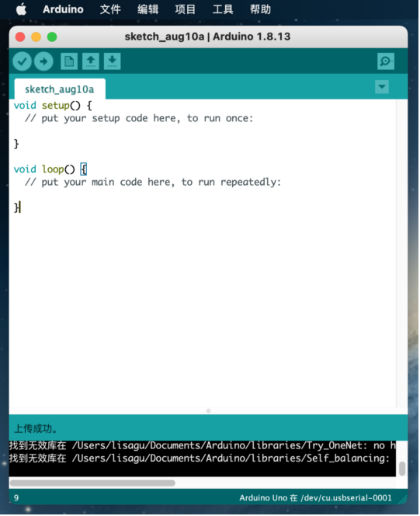Image resolution: width=420 pixels, height=516 pixels.
Task: Click the console vertical scrollbar thumb
Action: pyautogui.click(x=401, y=469)
